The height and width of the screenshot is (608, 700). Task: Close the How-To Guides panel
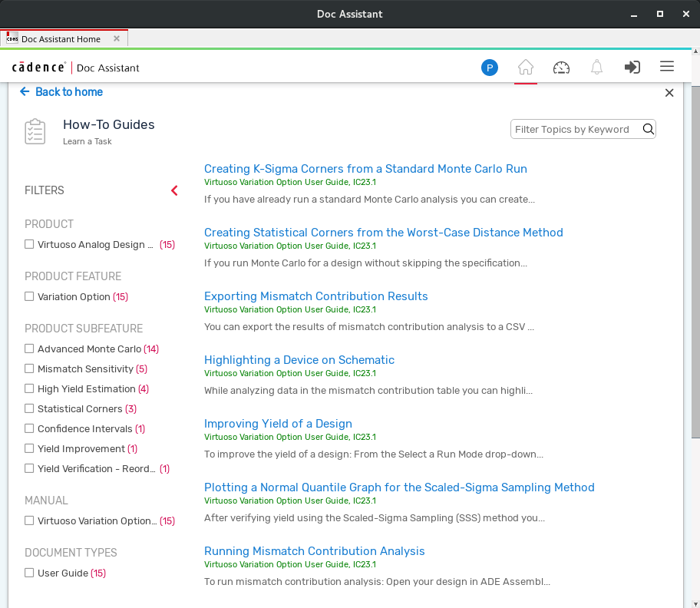click(x=669, y=93)
